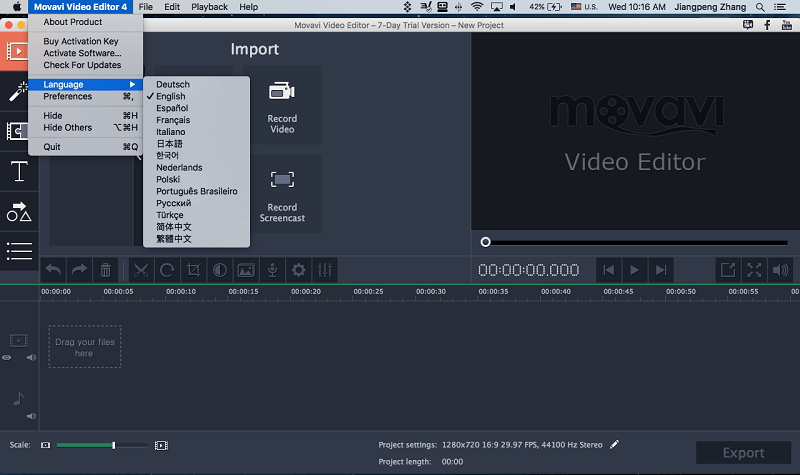Click the timeline Scale slider handle
Image resolution: width=800 pixels, height=475 pixels.
pyautogui.click(x=114, y=445)
